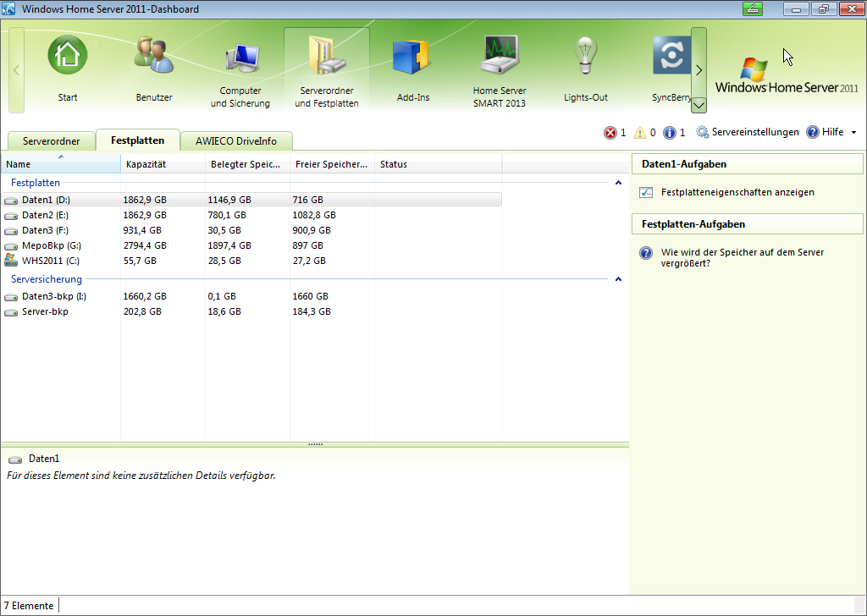The height and width of the screenshot is (616, 867).
Task: Open the Lights-Out bulb icon
Action: (586, 55)
